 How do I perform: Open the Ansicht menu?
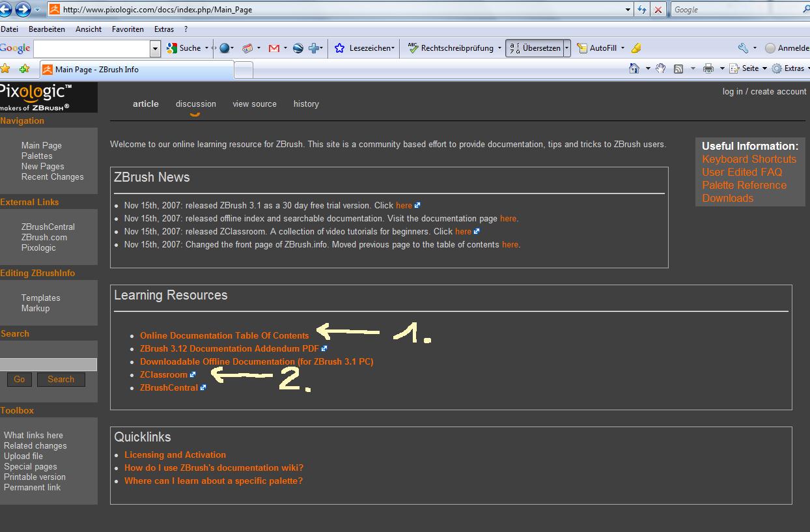89,29
